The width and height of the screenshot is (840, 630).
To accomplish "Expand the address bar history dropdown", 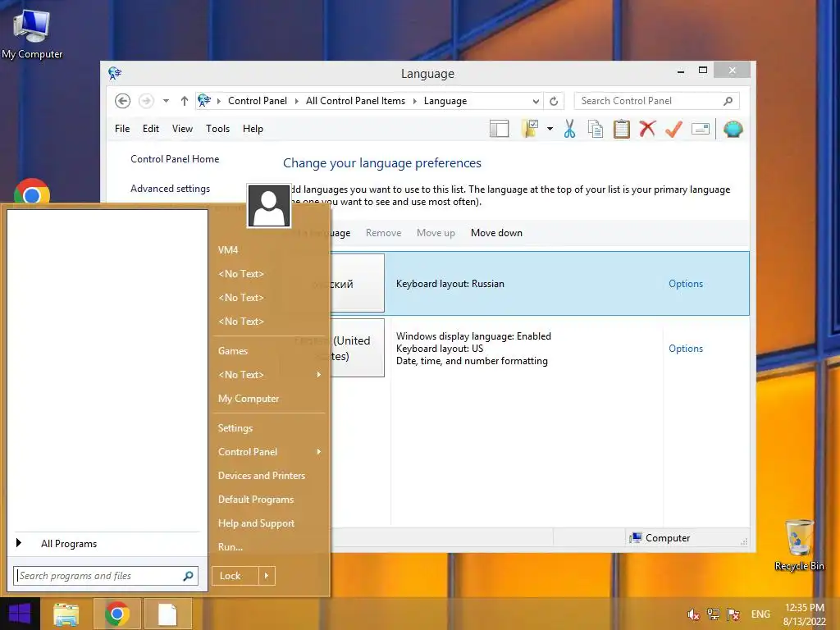I will tap(536, 101).
